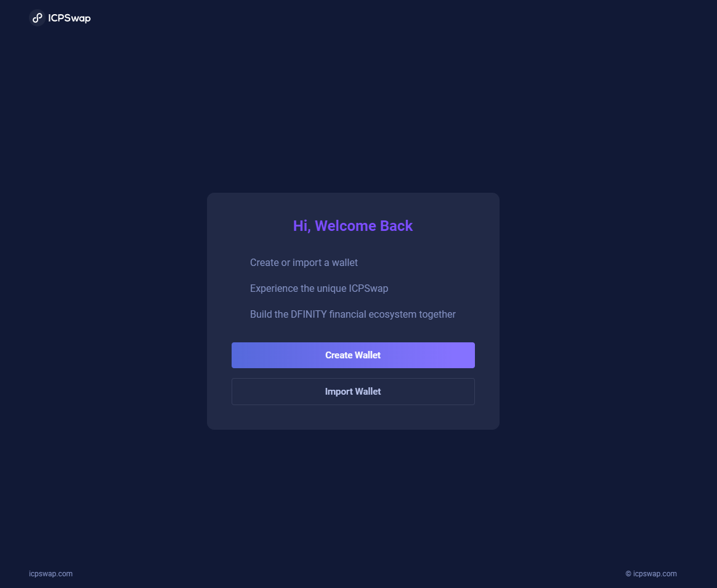Open the Import Wallet option
Screen dimensions: 717x588
353,392
